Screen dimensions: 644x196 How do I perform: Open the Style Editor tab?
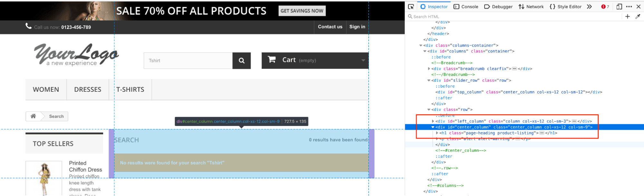565,7
